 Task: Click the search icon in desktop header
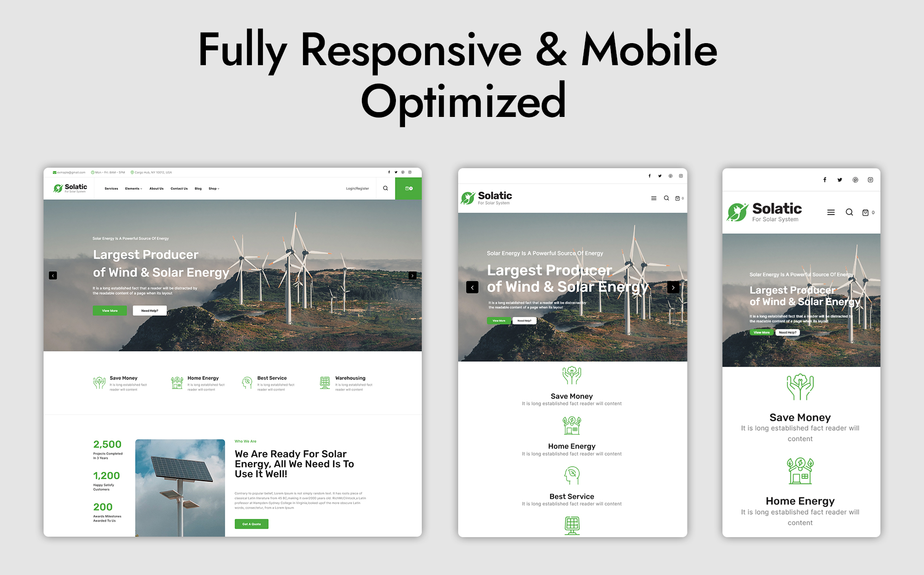(385, 188)
